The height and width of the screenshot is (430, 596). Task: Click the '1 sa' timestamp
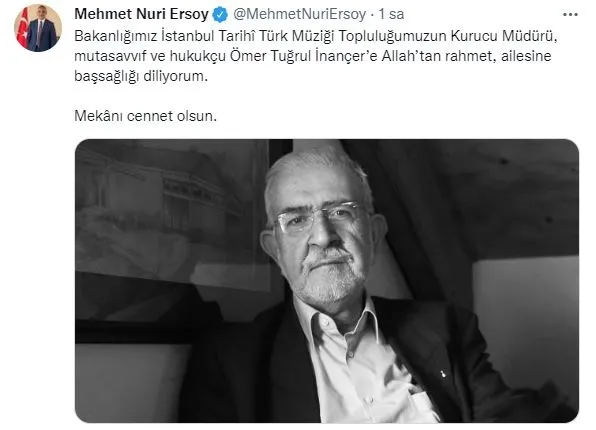point(391,14)
